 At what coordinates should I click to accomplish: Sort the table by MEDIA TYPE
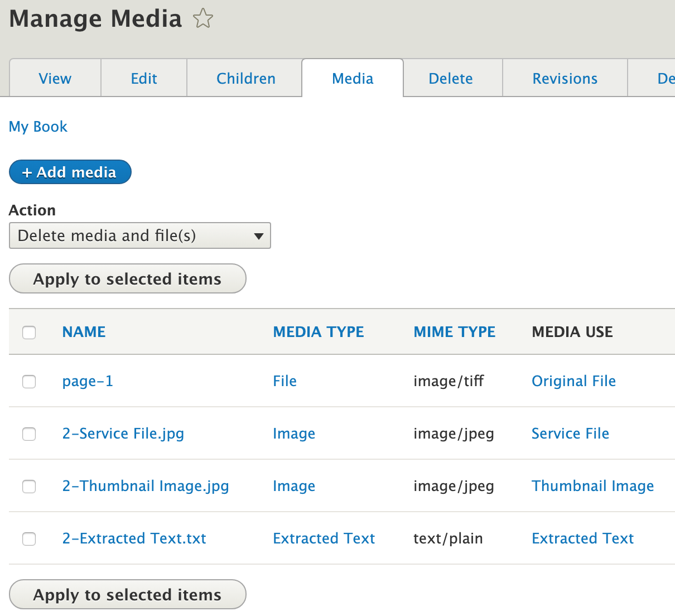coord(318,331)
